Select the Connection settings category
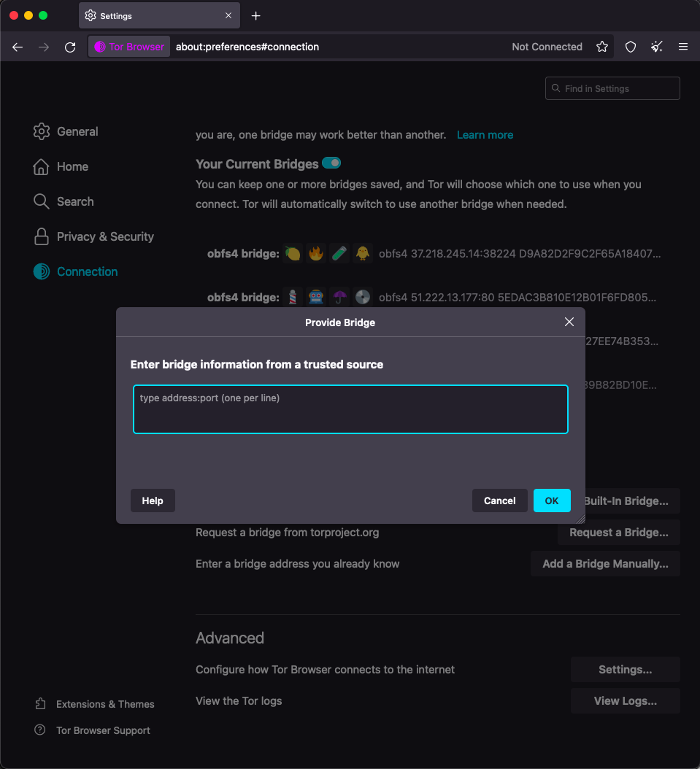Image resolution: width=700 pixels, height=769 pixels. tap(75, 271)
